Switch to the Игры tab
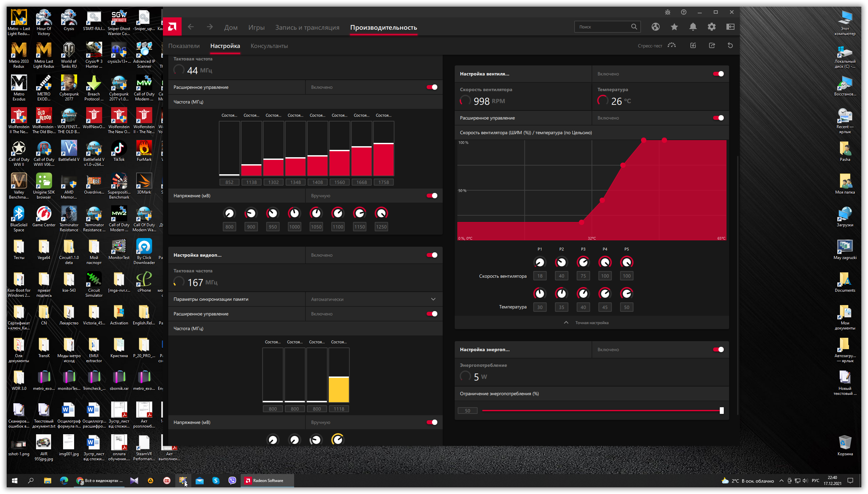The width and height of the screenshot is (868, 494). coord(256,27)
